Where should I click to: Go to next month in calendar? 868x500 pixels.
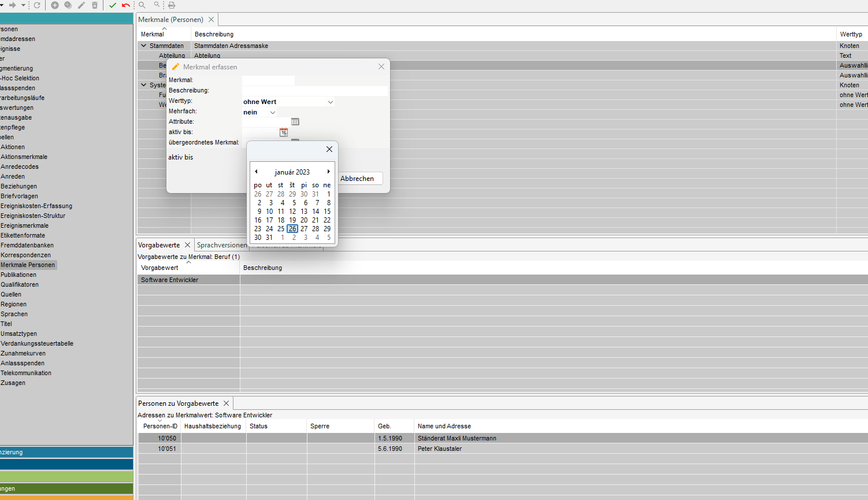pos(328,172)
